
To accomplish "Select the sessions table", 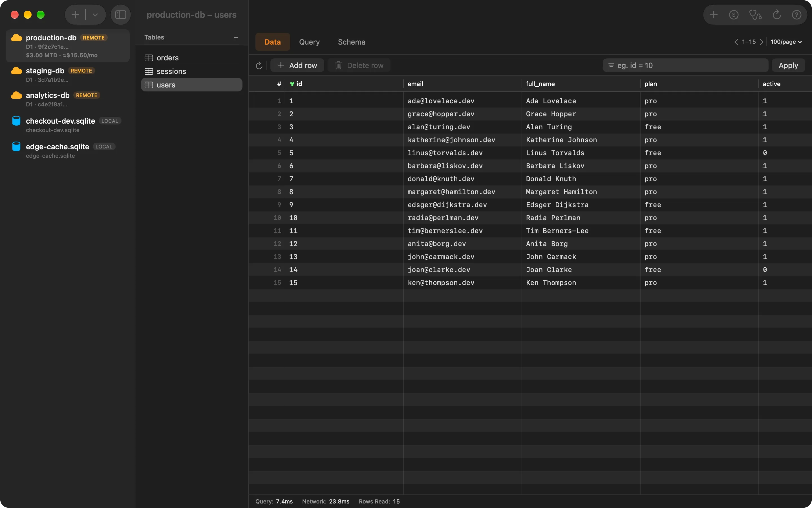I will pos(192,71).
